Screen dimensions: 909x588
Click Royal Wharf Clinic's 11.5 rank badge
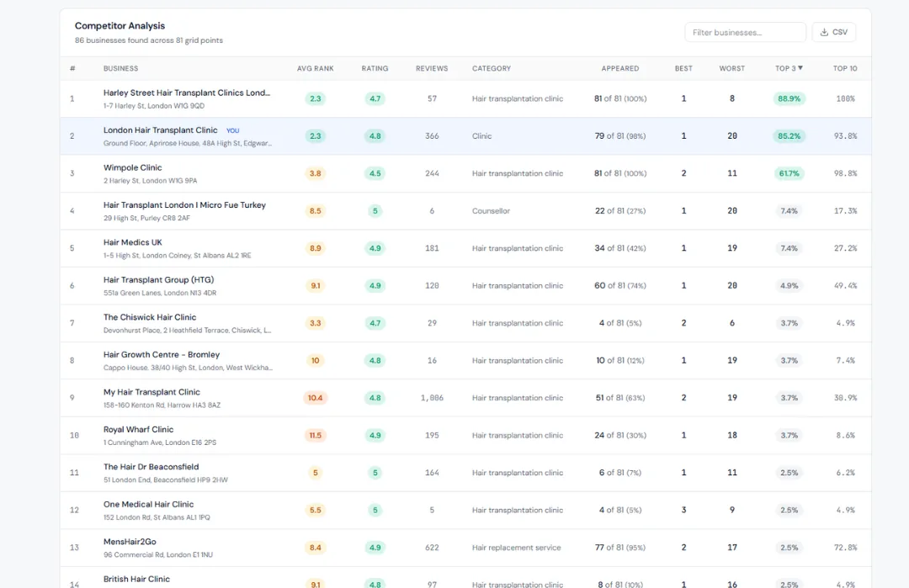pyautogui.click(x=315, y=435)
